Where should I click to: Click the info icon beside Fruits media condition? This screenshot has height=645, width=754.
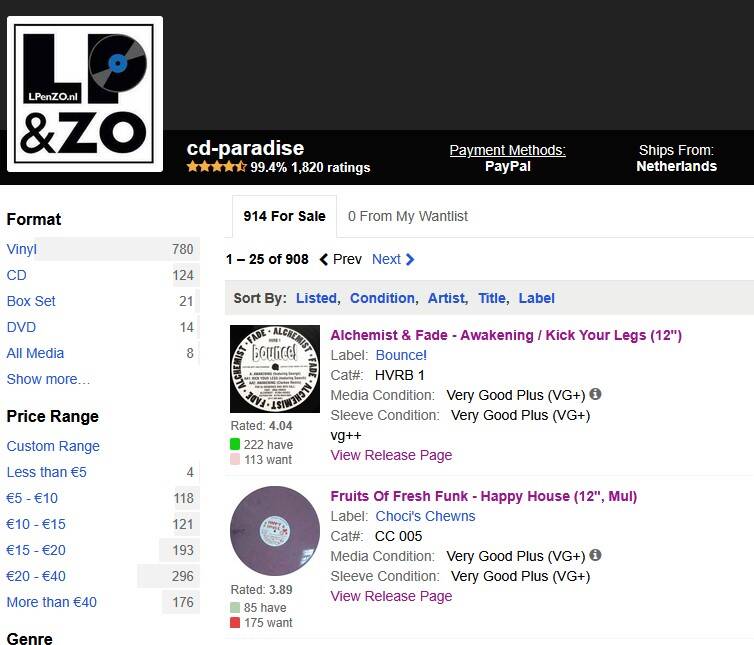click(596, 556)
